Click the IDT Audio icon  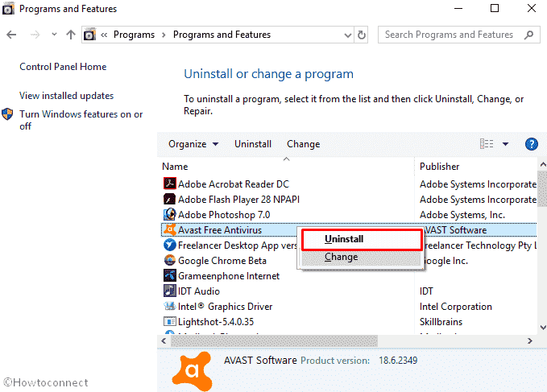pyautogui.click(x=170, y=291)
